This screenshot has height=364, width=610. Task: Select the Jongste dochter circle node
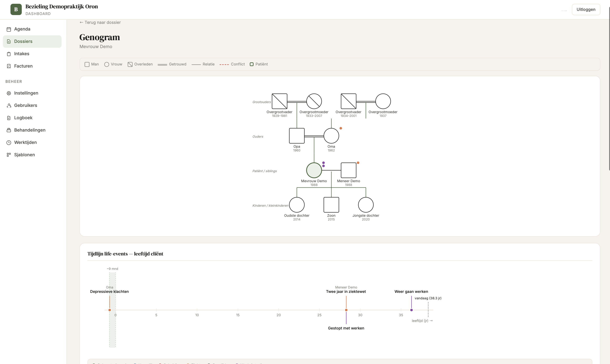(366, 205)
